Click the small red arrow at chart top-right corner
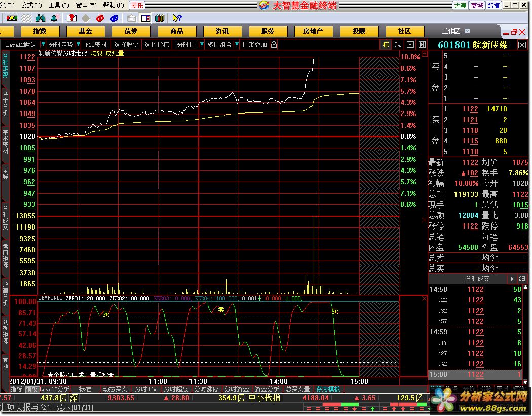532x416 pixels. pos(424,54)
